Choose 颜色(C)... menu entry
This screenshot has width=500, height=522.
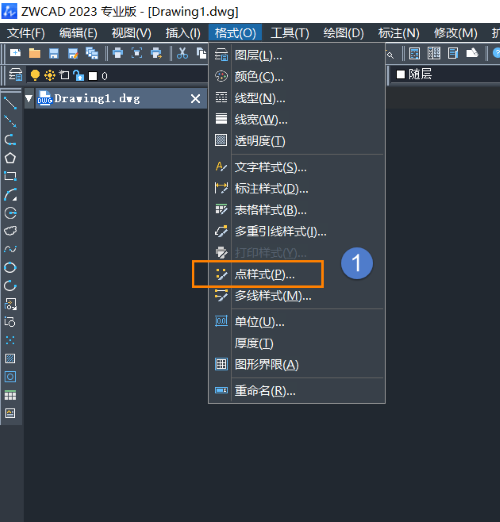pos(297,77)
